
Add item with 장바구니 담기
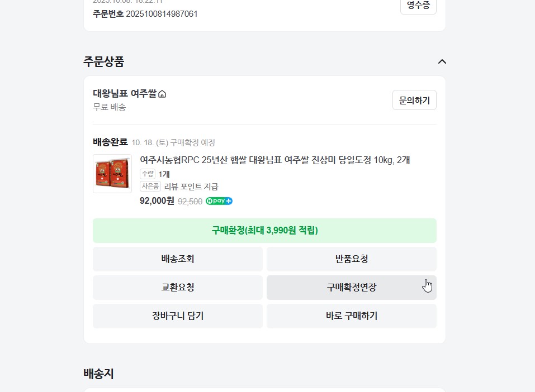[178, 316]
